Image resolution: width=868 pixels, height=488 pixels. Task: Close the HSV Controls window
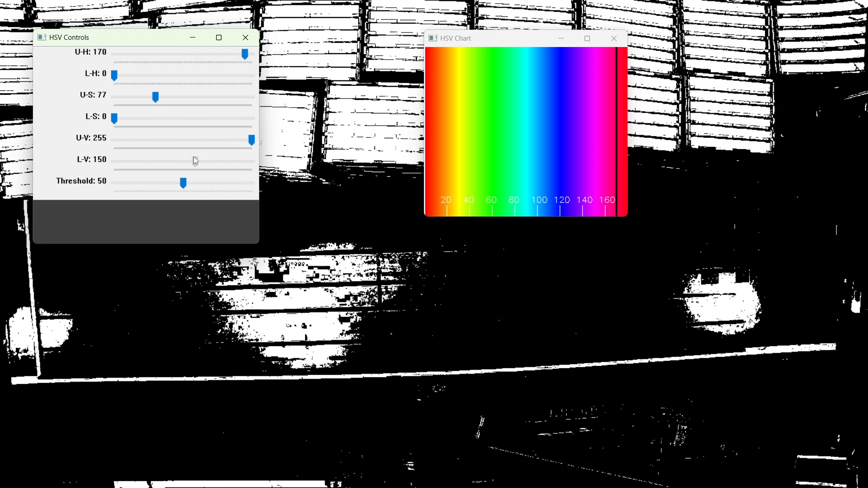(x=245, y=38)
